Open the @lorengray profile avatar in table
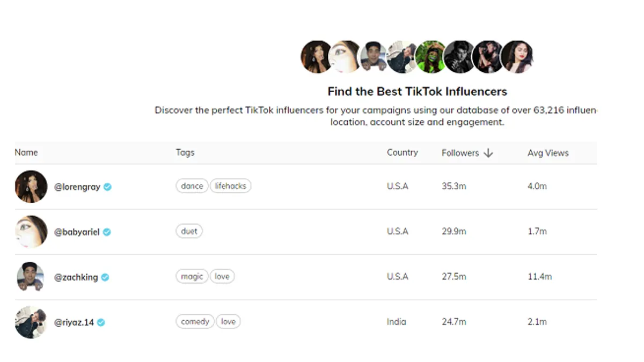The image size is (644, 362). [x=31, y=187]
